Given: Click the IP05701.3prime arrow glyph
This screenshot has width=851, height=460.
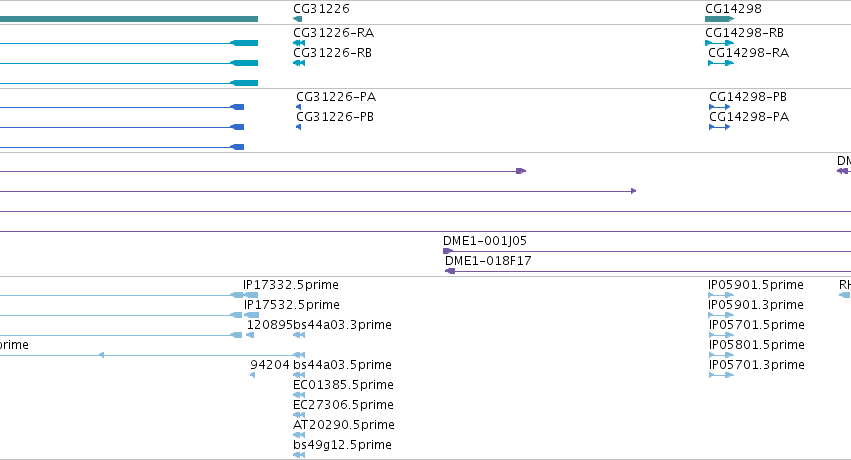Looking at the screenshot, I should click(721, 375).
